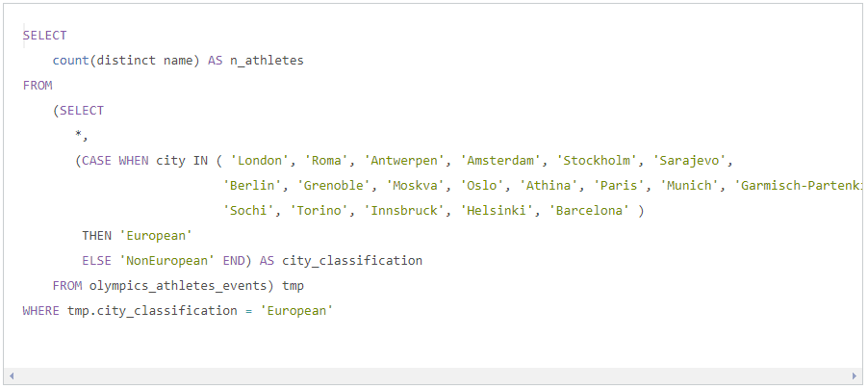Screen dimensions: 868x389
Task: Click the 'Sochi' string literal
Action: (x=248, y=211)
